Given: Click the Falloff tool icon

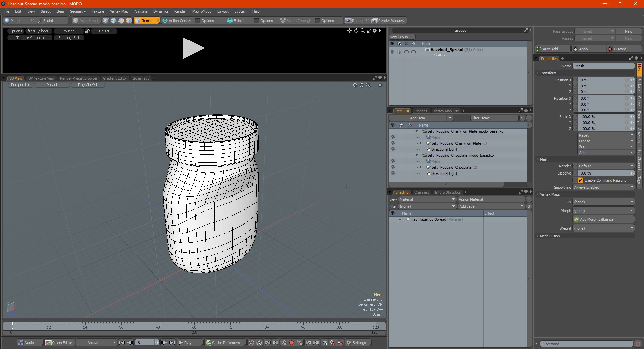Looking at the screenshot, I should [230, 21].
